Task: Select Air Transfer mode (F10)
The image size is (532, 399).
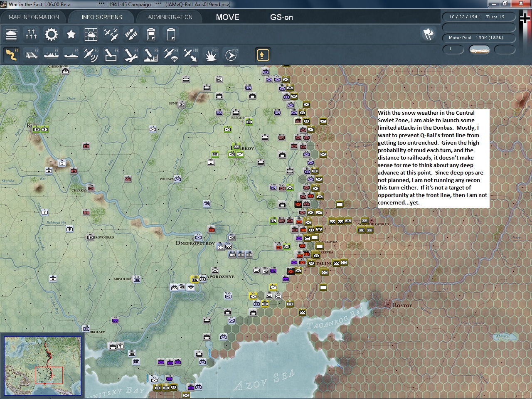Action: pyautogui.click(x=191, y=55)
